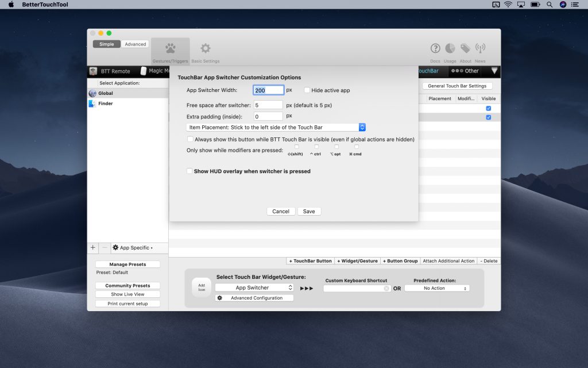Check the ctrl modifier checkbox
Screen dimensions: 588x368
tap(316, 147)
